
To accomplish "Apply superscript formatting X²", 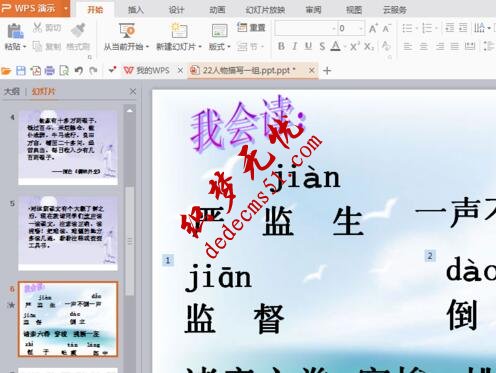I will point(355,46).
